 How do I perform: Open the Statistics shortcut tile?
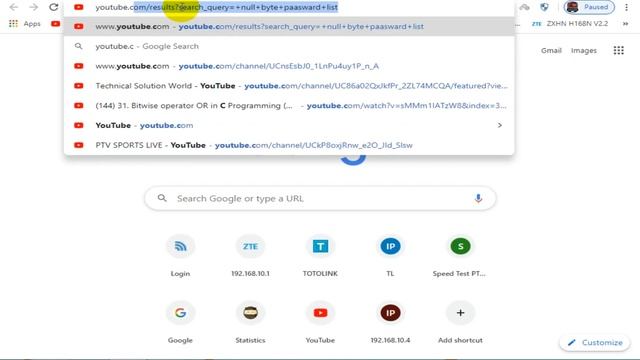250,322
